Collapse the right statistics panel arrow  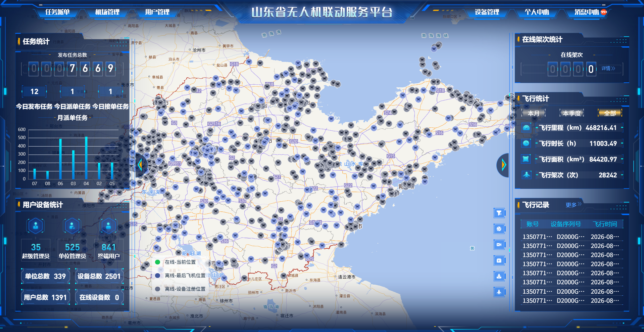[503, 165]
